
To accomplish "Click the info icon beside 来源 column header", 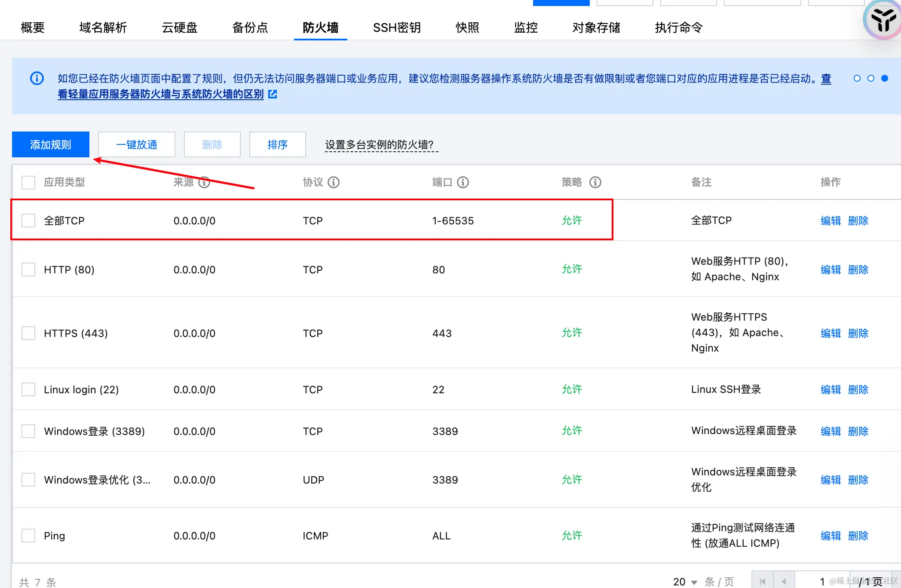I will tap(204, 182).
